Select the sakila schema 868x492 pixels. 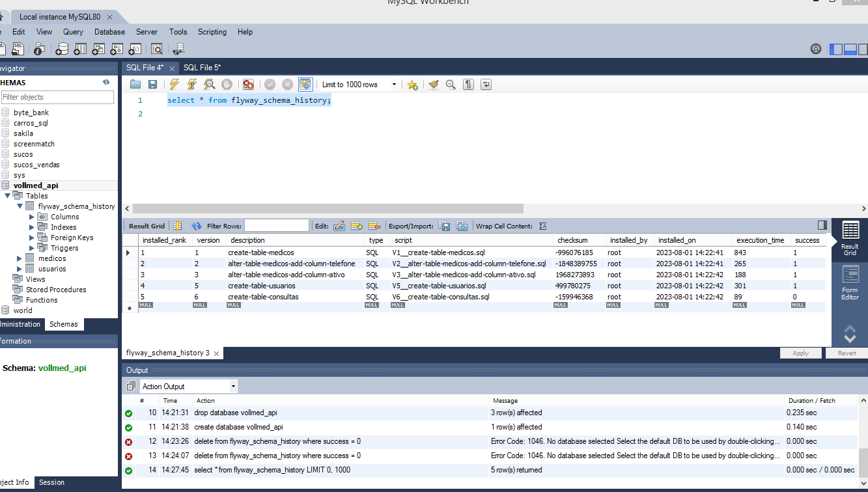coord(23,133)
